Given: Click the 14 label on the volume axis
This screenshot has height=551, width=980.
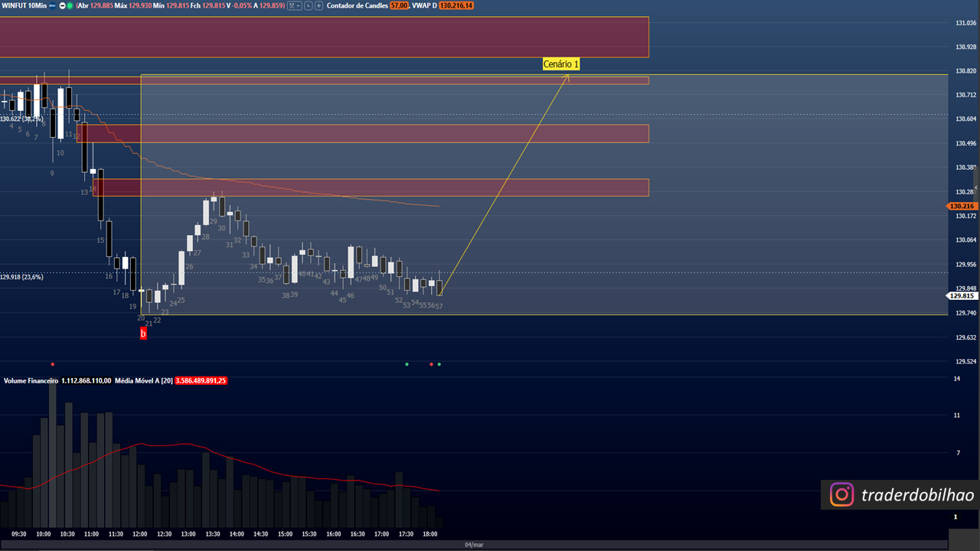Looking at the screenshot, I should click(957, 379).
